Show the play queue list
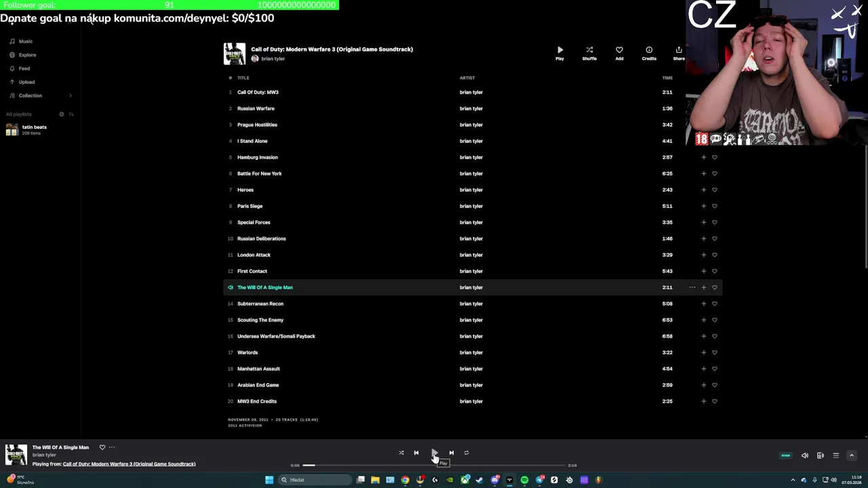Screen dimensions: 868x488 click(x=836, y=455)
